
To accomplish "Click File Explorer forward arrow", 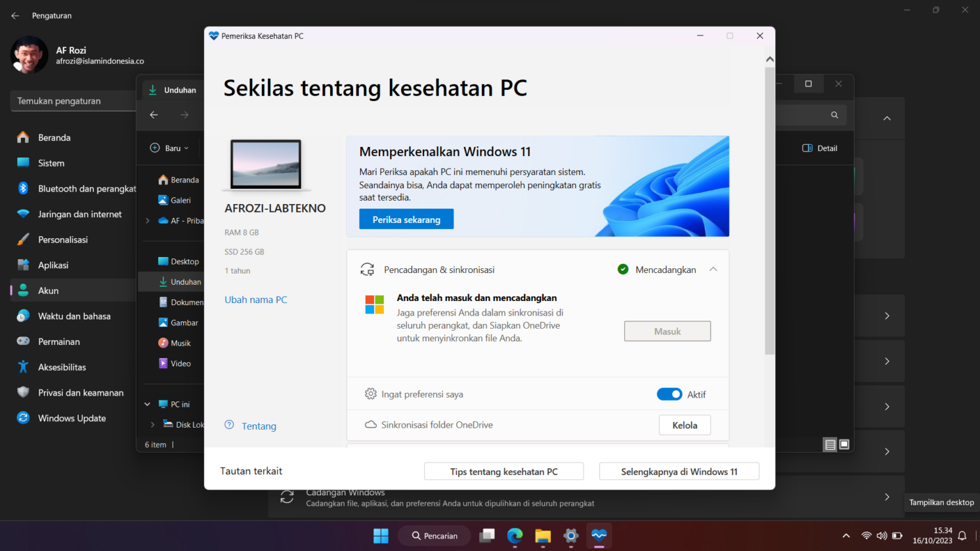I will (x=184, y=115).
